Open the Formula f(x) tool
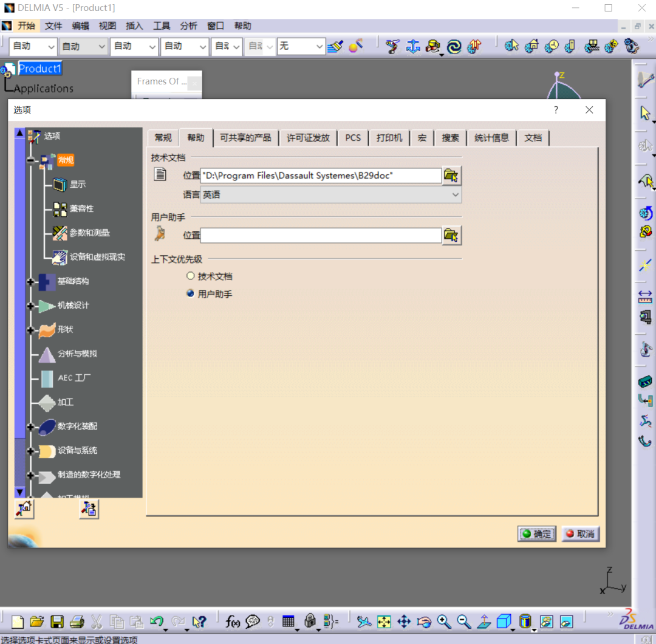 (233, 622)
